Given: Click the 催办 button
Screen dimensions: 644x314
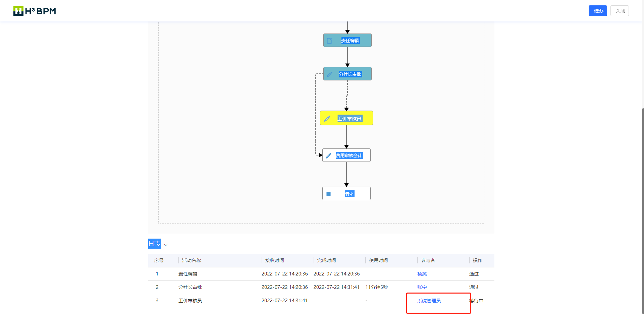Looking at the screenshot, I should click(598, 11).
